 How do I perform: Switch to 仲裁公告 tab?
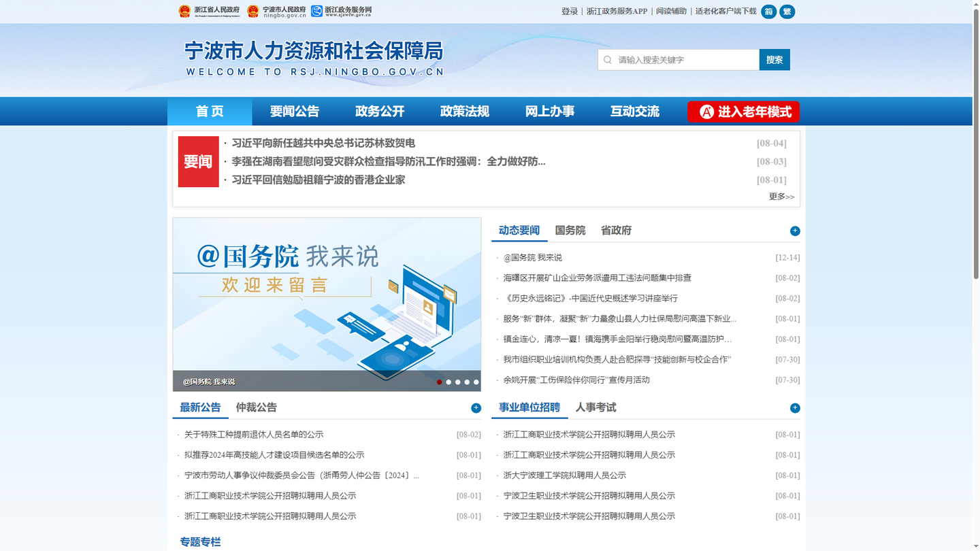pos(257,407)
